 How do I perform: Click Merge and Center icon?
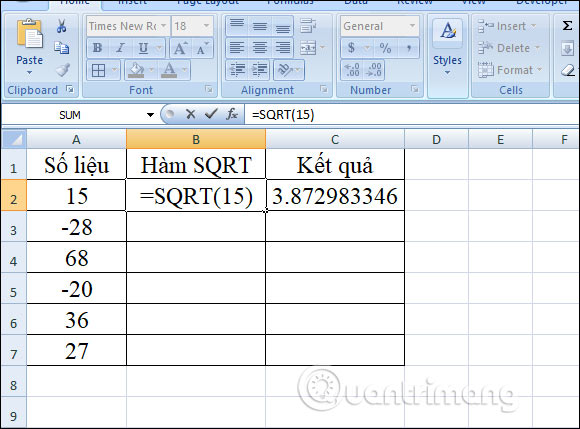tap(308, 48)
